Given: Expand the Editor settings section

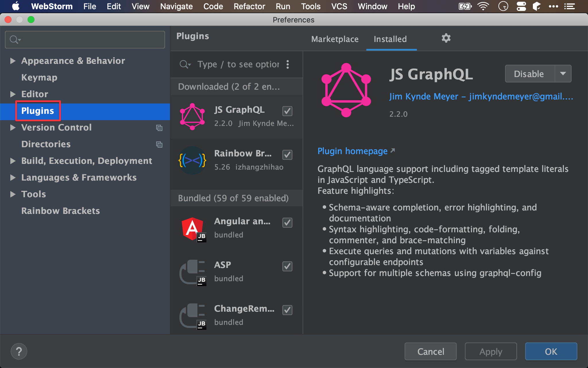Looking at the screenshot, I should click(13, 94).
